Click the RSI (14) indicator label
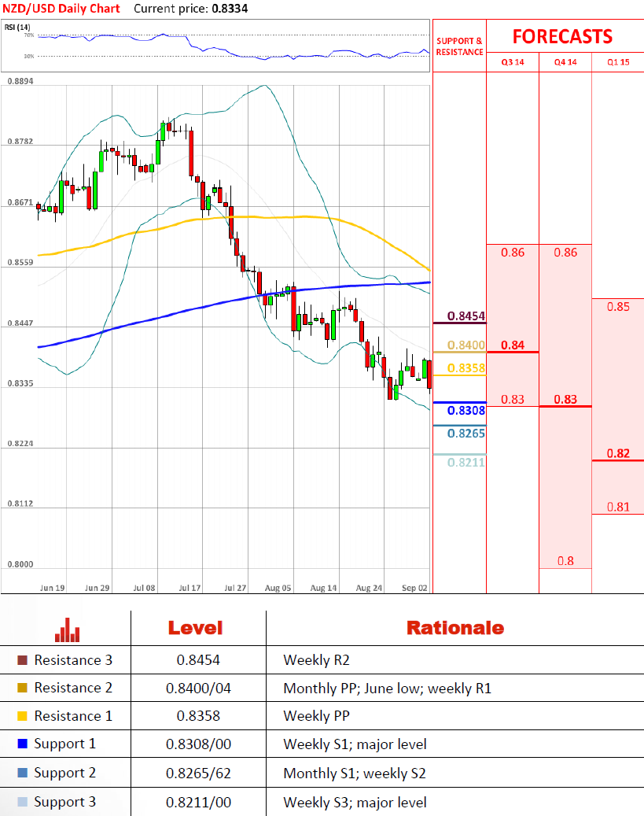Image resolution: width=644 pixels, height=816 pixels. [17, 27]
